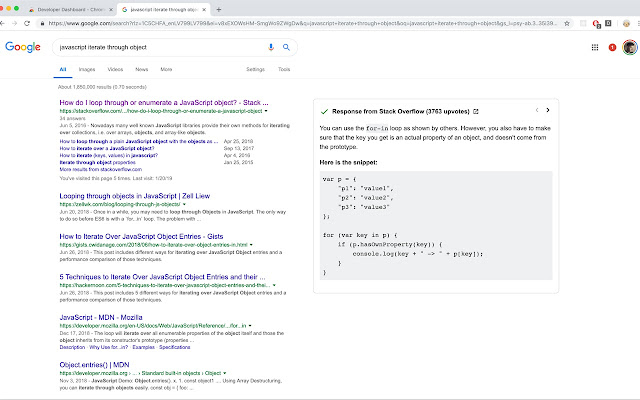Switch to News results
640x400 pixels.
[142, 69]
